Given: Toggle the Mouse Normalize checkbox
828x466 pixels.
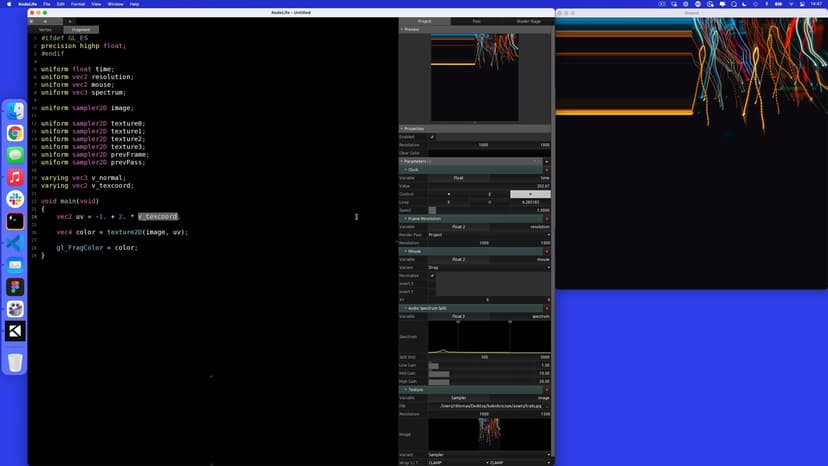Looking at the screenshot, I should click(x=432, y=275).
